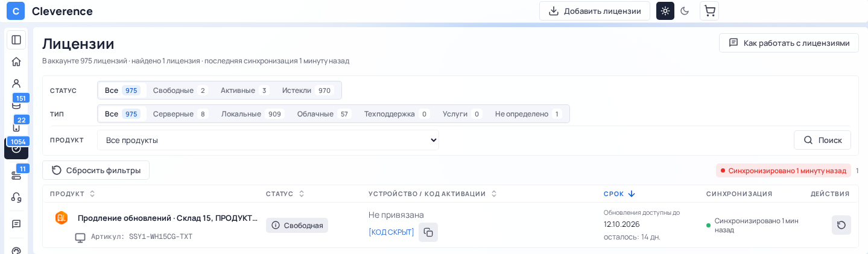Click the Cleverence brand name
Screen dimensions: 868x254
(x=62, y=11)
